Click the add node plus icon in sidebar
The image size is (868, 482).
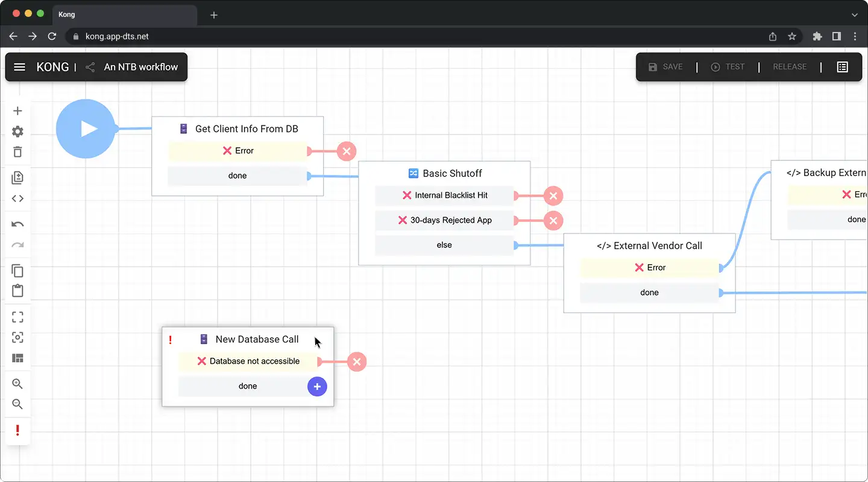pos(17,111)
